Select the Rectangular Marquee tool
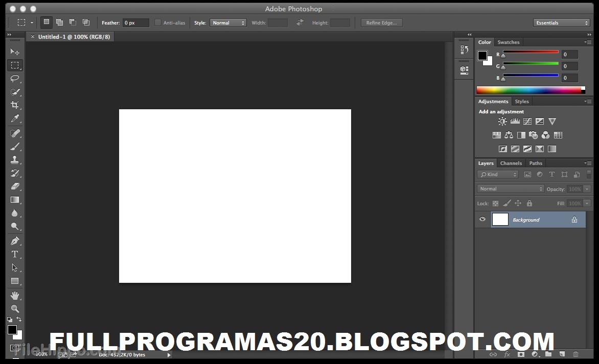The image size is (599, 364). pyautogui.click(x=15, y=65)
